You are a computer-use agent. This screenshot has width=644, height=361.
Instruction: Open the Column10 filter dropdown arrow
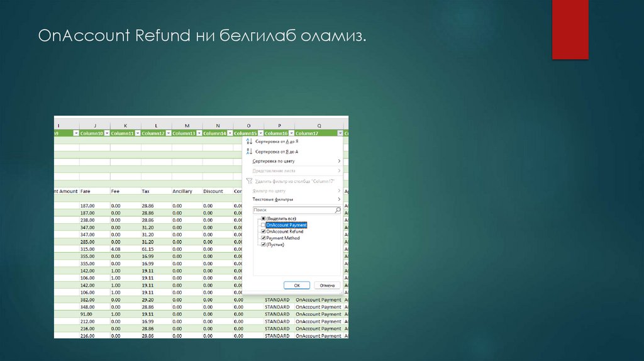[107, 133]
